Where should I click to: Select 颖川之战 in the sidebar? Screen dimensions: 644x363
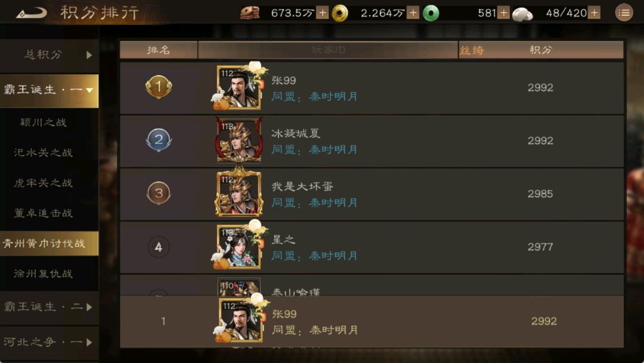[x=43, y=122]
